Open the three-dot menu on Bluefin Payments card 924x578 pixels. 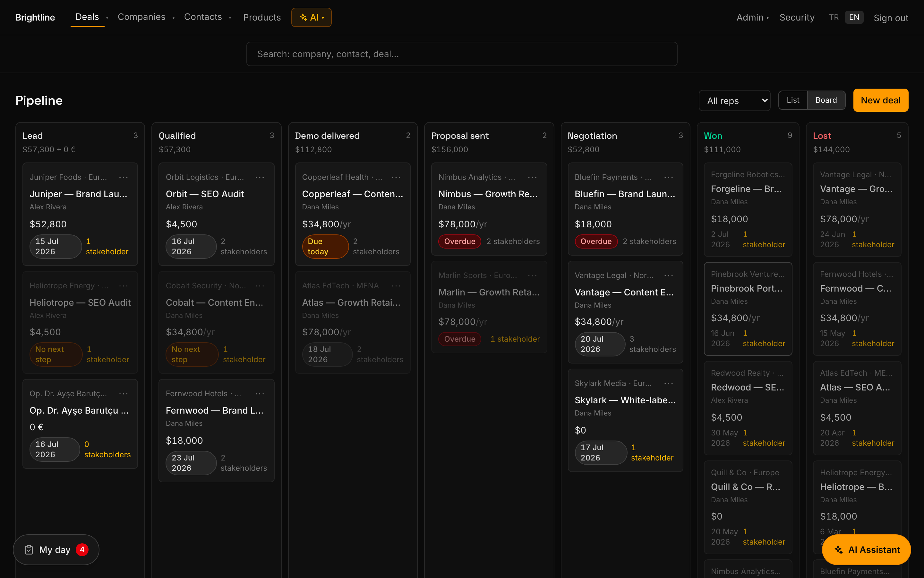pos(669,177)
